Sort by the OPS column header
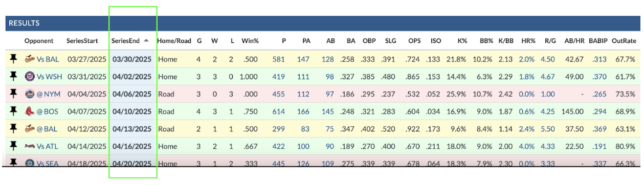Image resolution: width=644 pixels, height=185 pixels. pos(414,40)
